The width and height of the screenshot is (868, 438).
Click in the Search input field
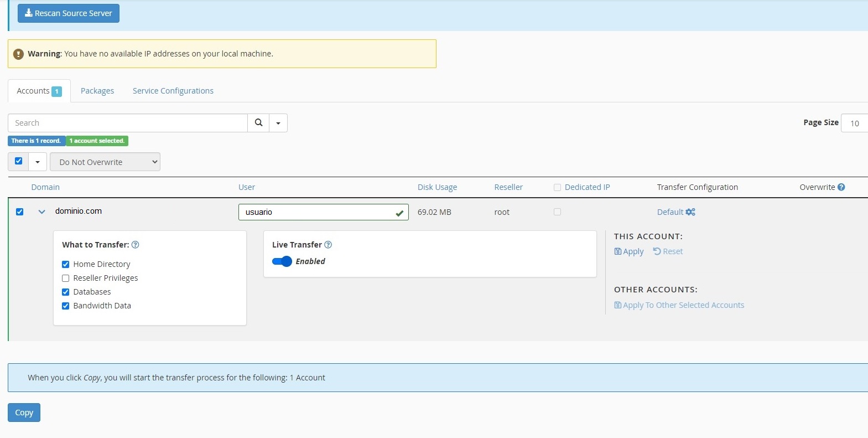click(128, 123)
